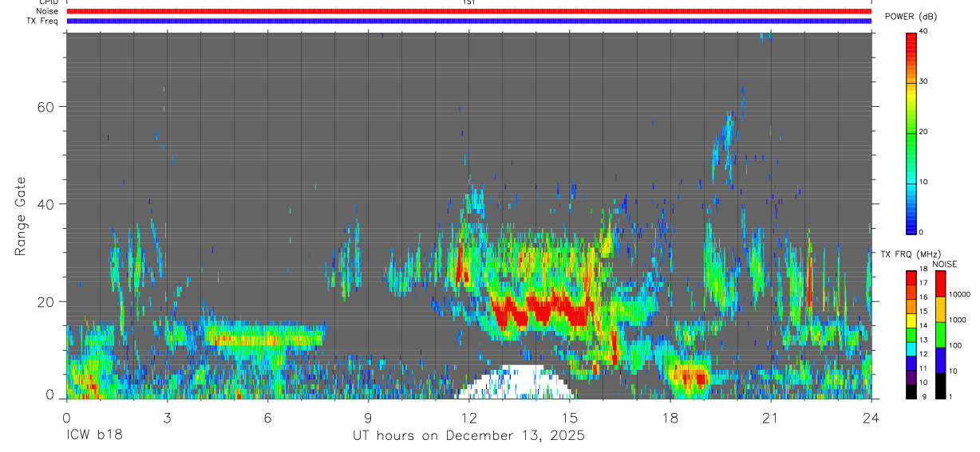Click the 100 label on the noise legend
Viewport: 980px width, 452px height.
(x=955, y=345)
